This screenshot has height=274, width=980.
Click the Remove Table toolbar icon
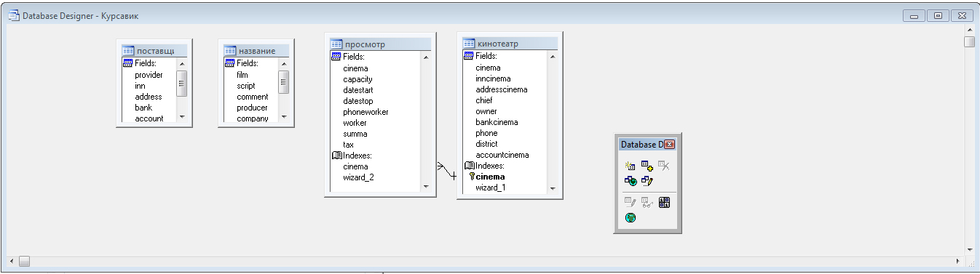(x=663, y=166)
